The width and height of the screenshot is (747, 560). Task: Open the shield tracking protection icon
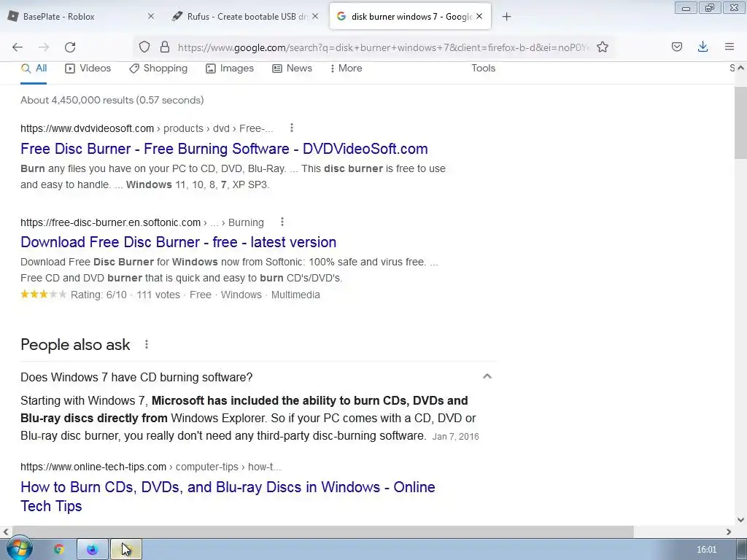[144, 47]
